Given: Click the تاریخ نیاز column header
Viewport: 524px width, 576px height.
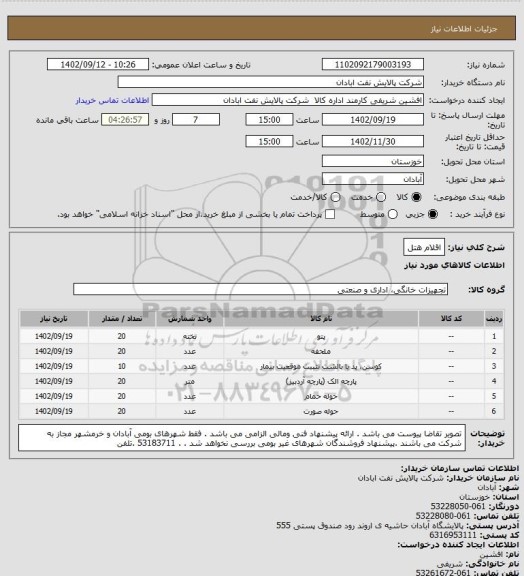Looking at the screenshot, I should (54, 319).
